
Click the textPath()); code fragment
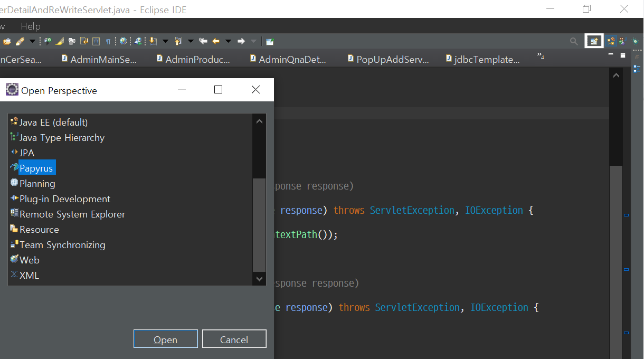click(x=306, y=234)
